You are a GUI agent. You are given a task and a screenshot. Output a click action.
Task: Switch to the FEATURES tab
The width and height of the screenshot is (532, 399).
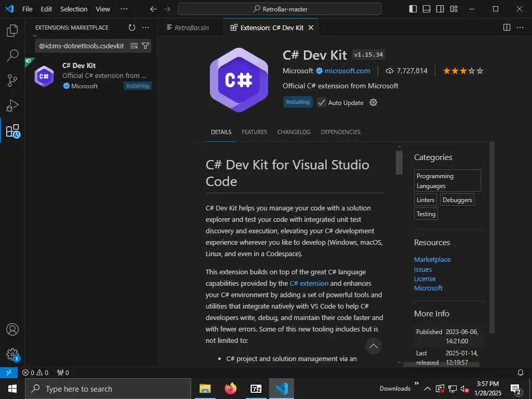pyautogui.click(x=254, y=132)
